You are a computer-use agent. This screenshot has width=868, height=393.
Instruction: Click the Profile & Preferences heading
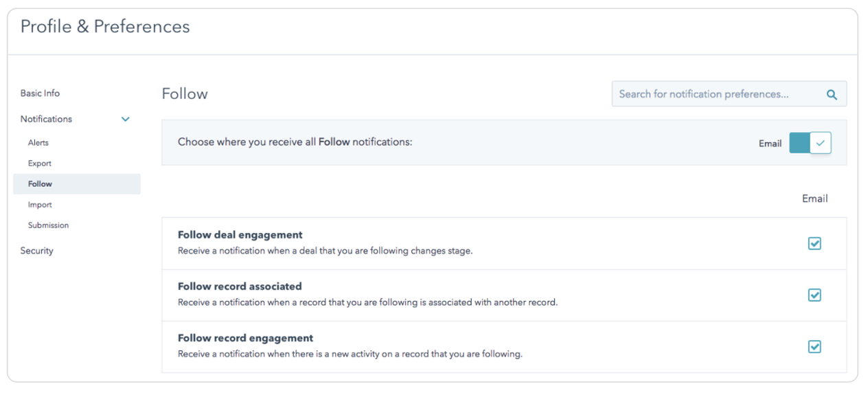(x=105, y=27)
